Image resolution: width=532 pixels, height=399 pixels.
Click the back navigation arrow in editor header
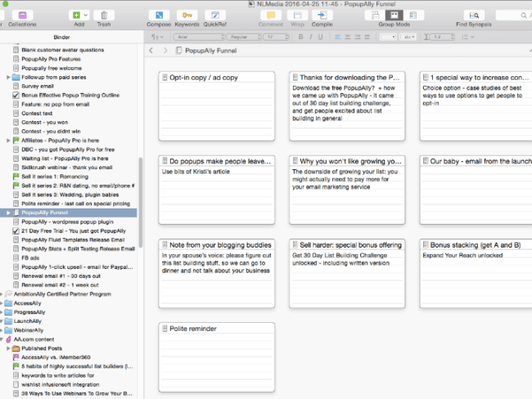(152, 52)
